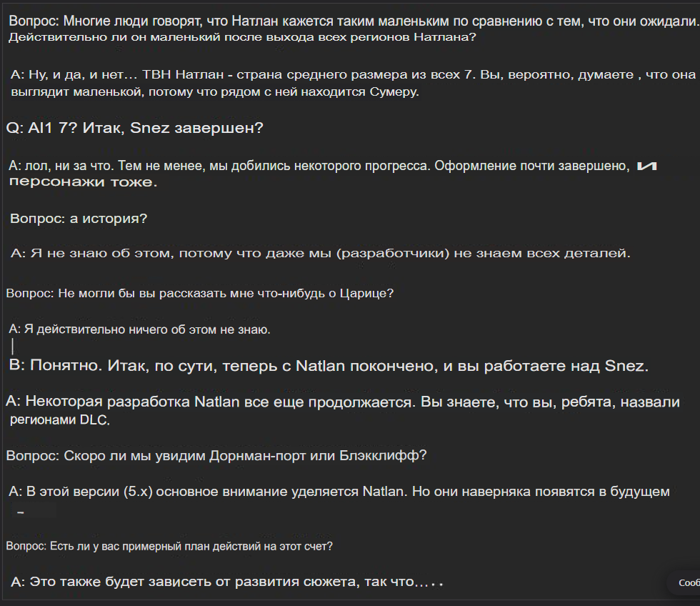Click the words «персонажи тоже»
Viewport: 700px width, 606px height.
tap(82, 182)
